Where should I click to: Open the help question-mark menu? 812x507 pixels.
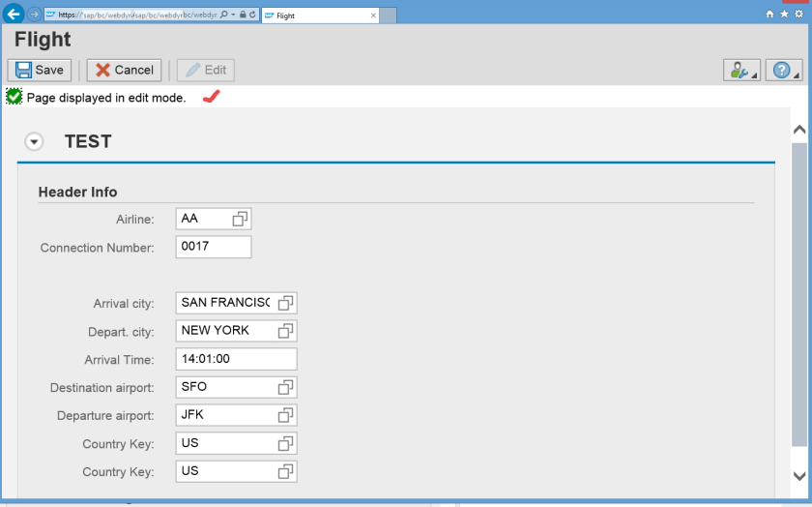click(784, 70)
